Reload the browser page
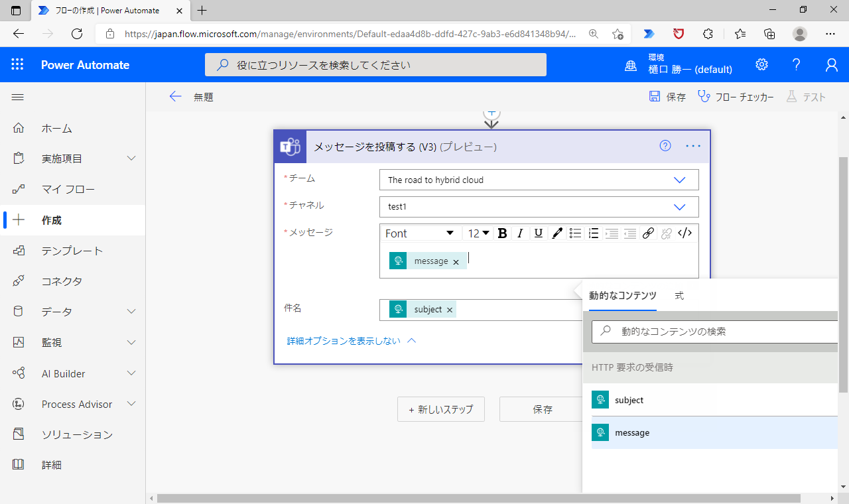This screenshot has width=849, height=504. point(77,34)
